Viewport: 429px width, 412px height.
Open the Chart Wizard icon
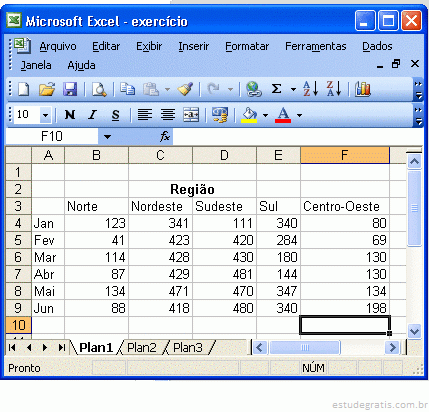point(363,89)
